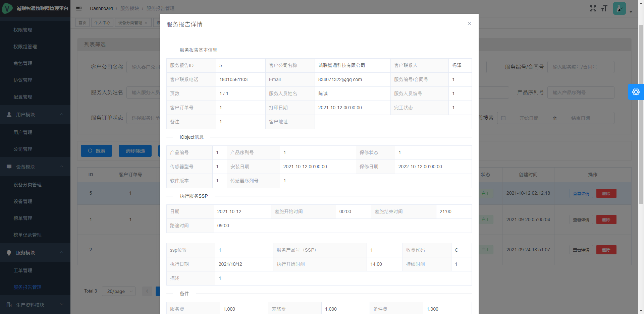View details for the 2021-10-12 row
The width and height of the screenshot is (644, 314).
[581, 193]
